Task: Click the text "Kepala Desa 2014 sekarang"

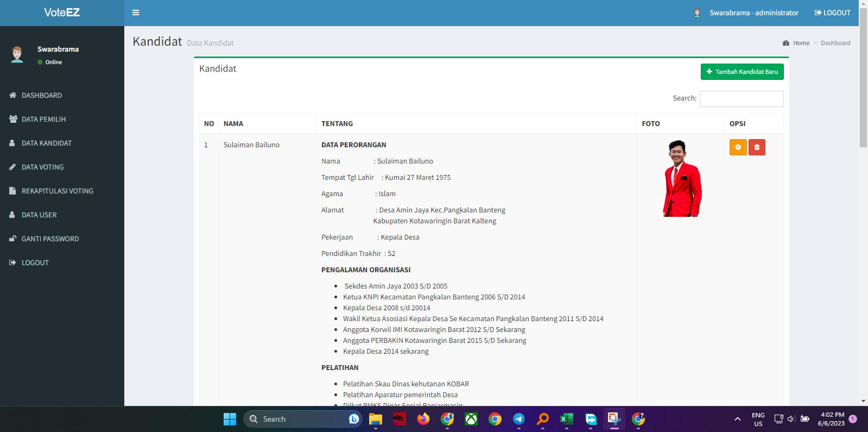Action: click(386, 352)
